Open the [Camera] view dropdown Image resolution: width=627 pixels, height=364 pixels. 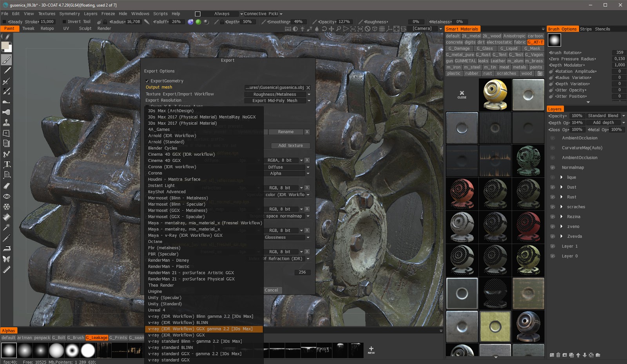426,29
